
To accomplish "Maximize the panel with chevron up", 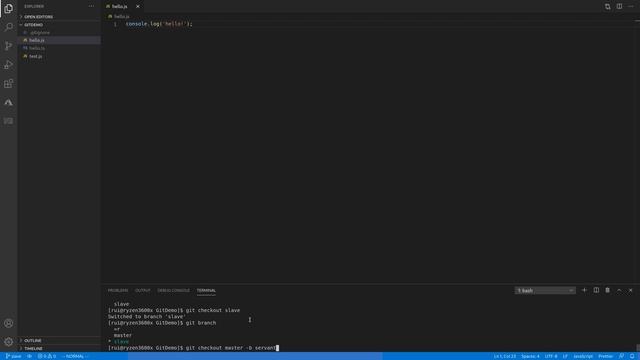I will click(619, 290).
